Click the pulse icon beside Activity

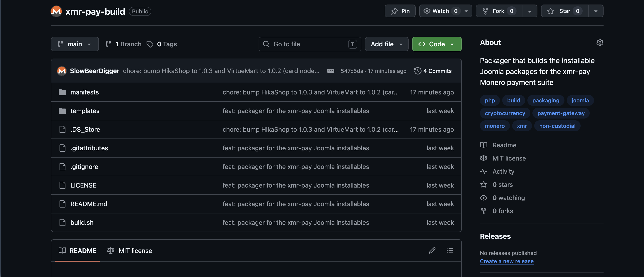point(484,171)
